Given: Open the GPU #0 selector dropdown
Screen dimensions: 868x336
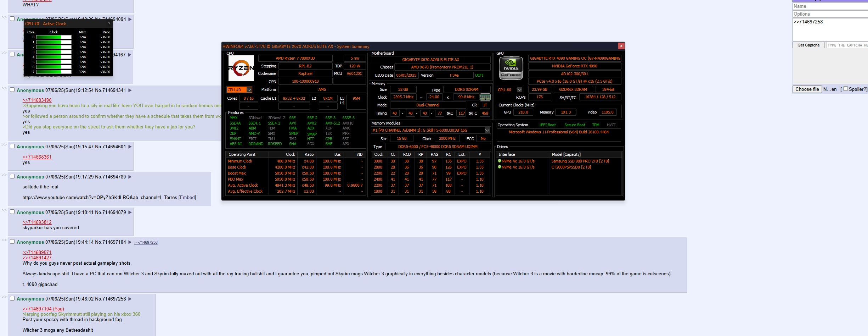Looking at the screenshot, I should tap(510, 90).
